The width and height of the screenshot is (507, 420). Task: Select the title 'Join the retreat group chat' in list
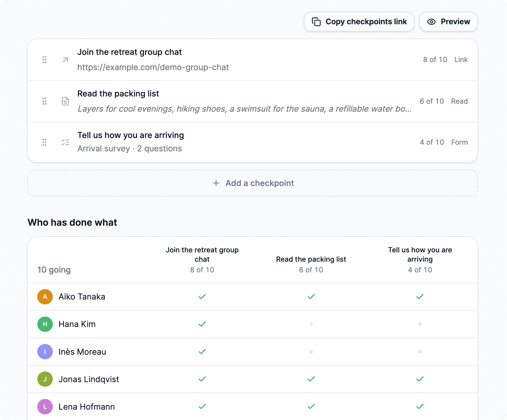click(x=130, y=52)
